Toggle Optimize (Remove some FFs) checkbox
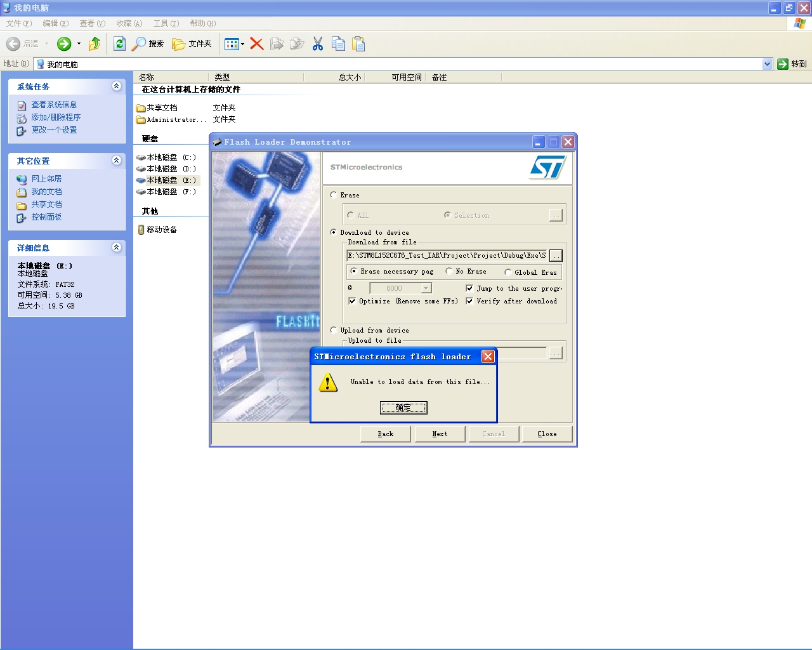This screenshot has width=812, height=650. (352, 301)
